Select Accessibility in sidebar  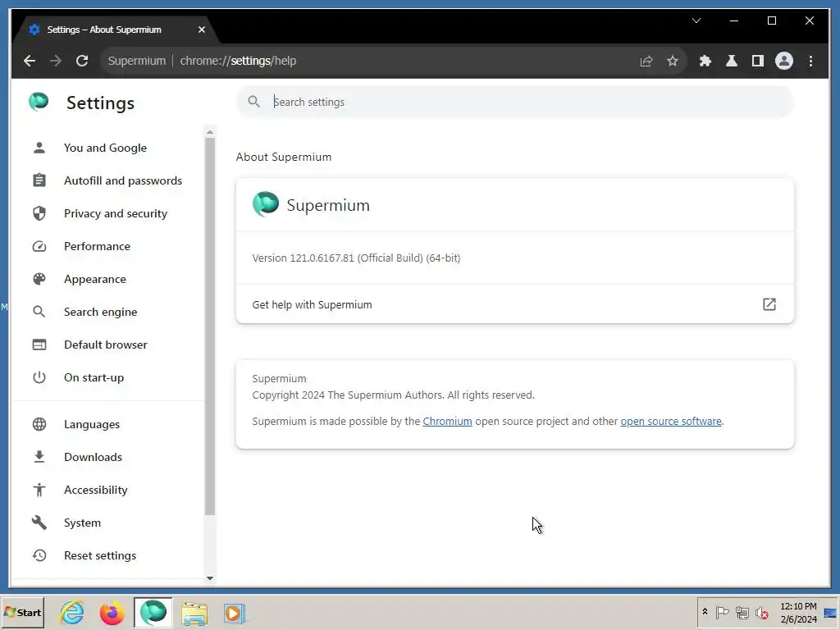coord(95,490)
